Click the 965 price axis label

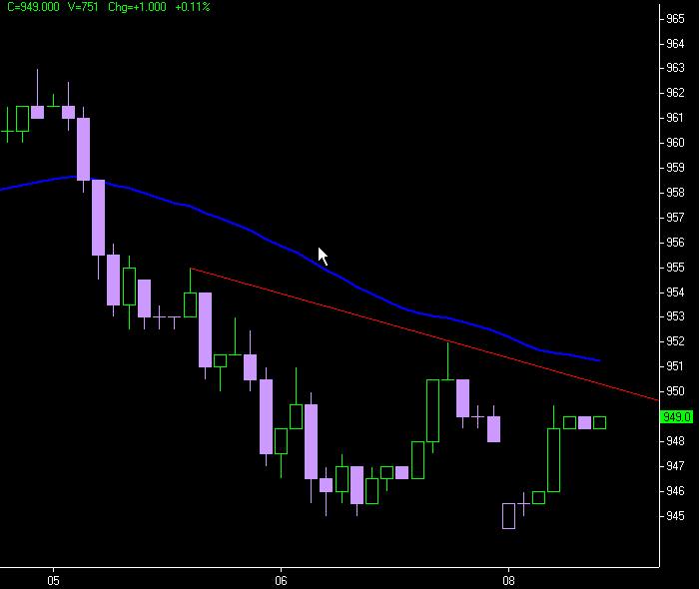click(x=675, y=19)
